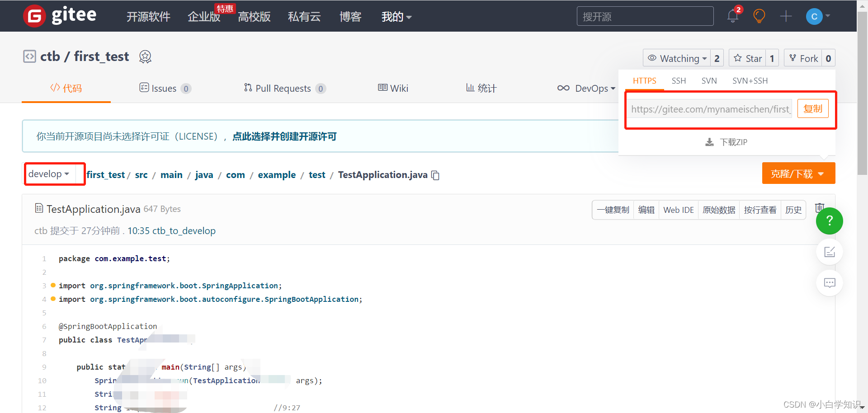Fork the repository

pos(803,58)
